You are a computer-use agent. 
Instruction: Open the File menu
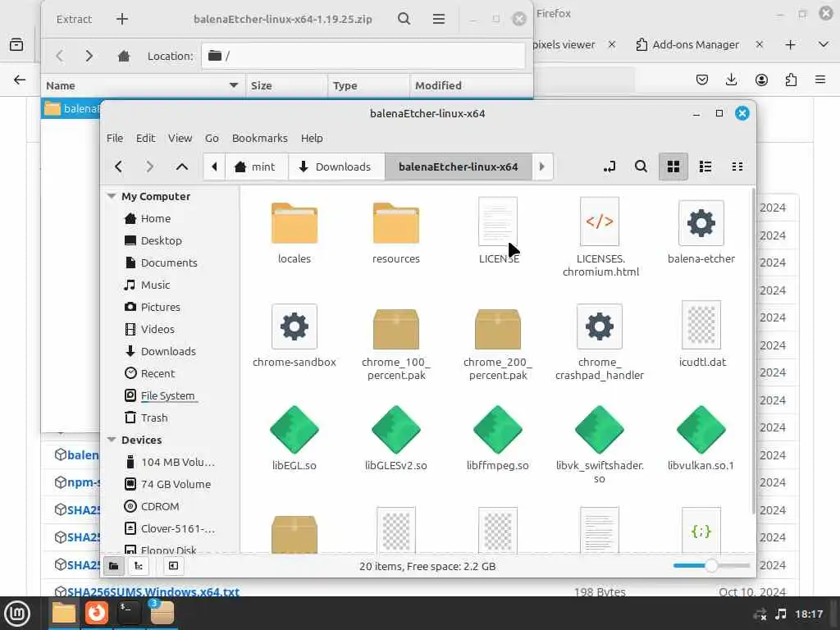coord(115,138)
